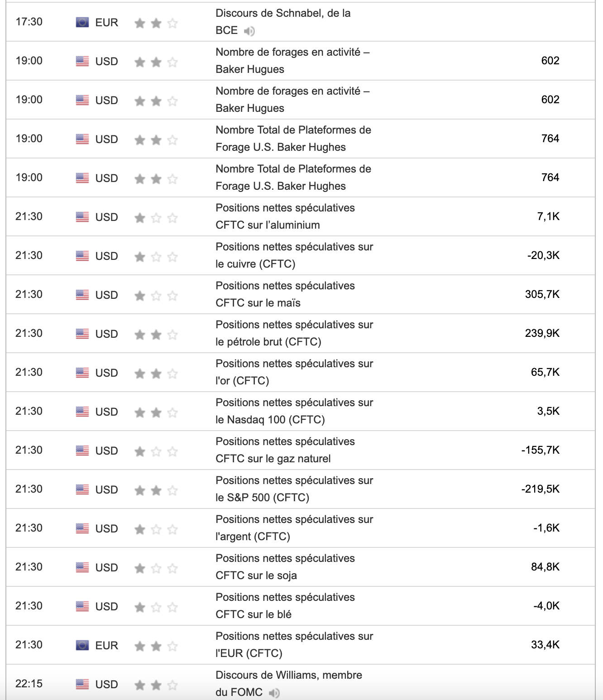Screen dimensions: 603x700
Task: Click speaker icon beside Williams FOMC speech
Action: pyautogui.click(x=274, y=693)
